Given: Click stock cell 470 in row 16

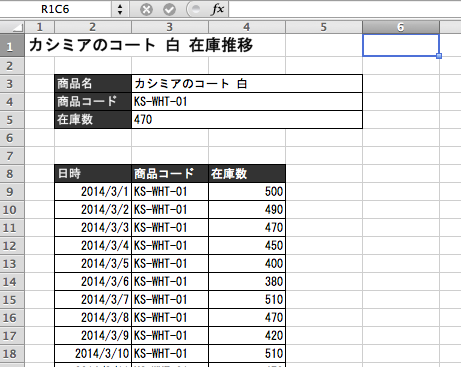Looking at the screenshot, I should point(247,318).
